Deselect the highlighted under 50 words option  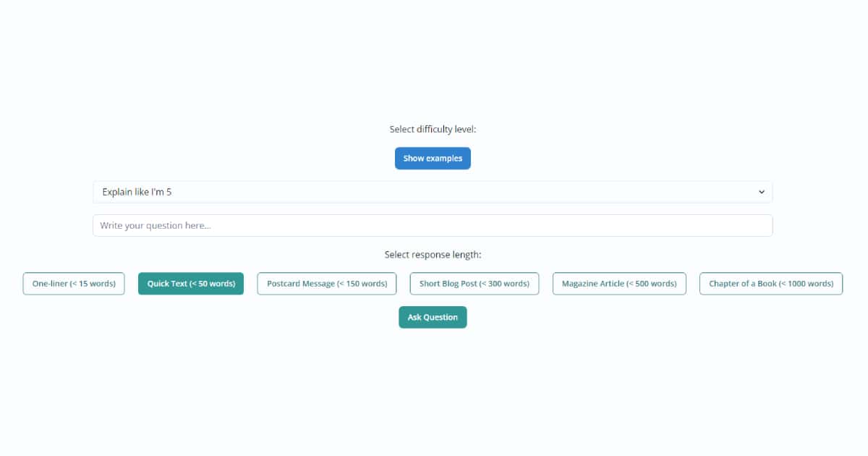pyautogui.click(x=191, y=284)
